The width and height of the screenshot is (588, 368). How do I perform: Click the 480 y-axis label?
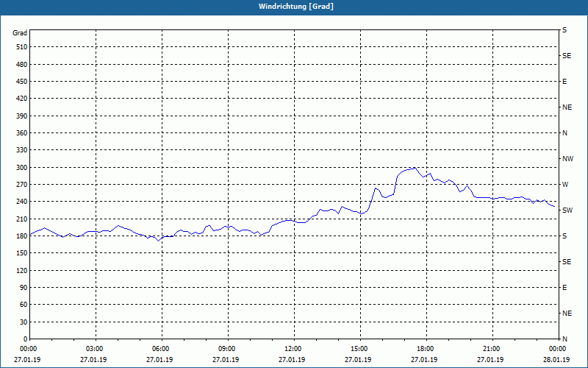click(x=22, y=64)
